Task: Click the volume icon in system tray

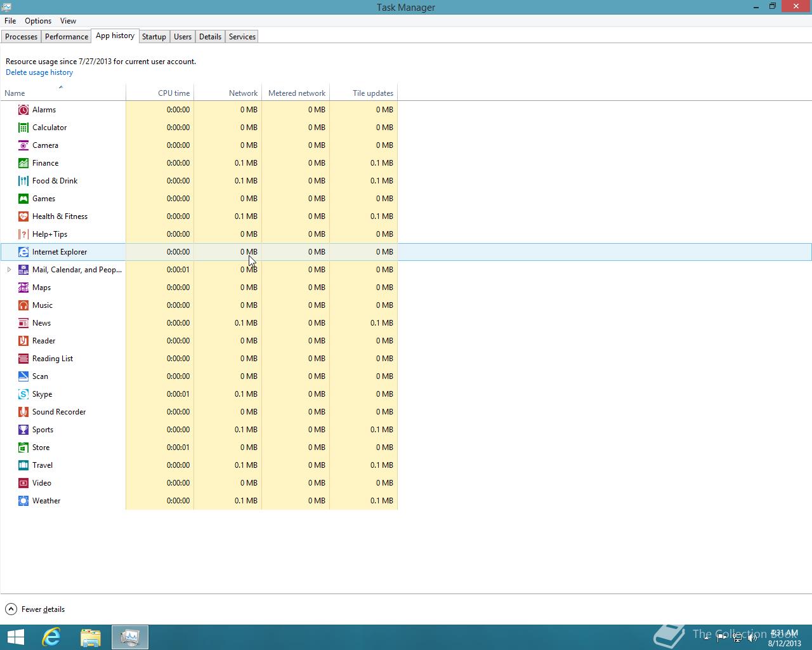Action: [x=752, y=638]
